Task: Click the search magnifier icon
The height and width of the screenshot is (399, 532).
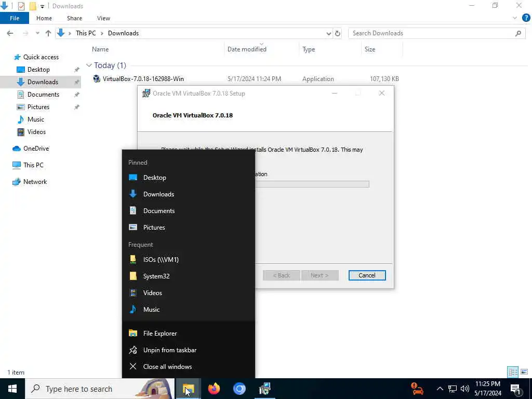Action: tap(518, 33)
